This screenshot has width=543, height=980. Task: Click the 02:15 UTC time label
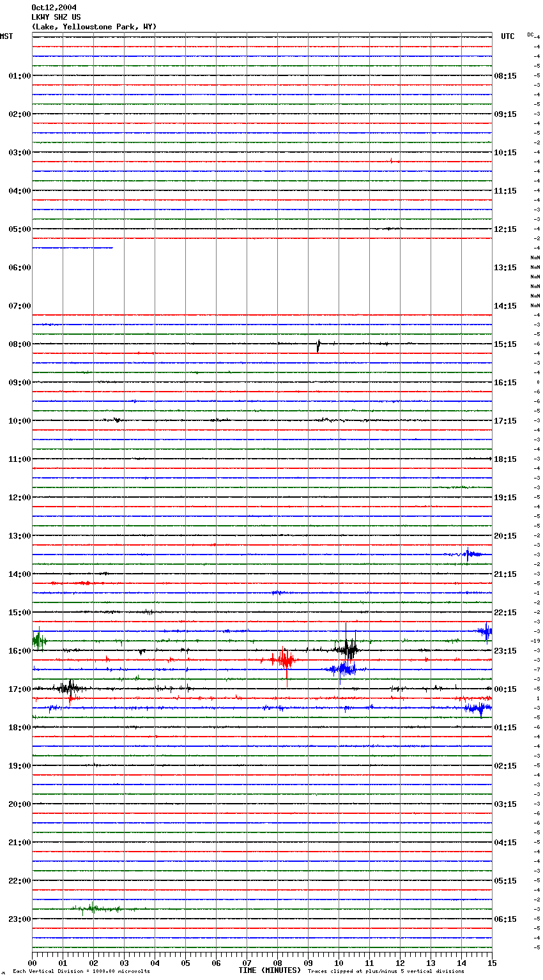(x=505, y=765)
